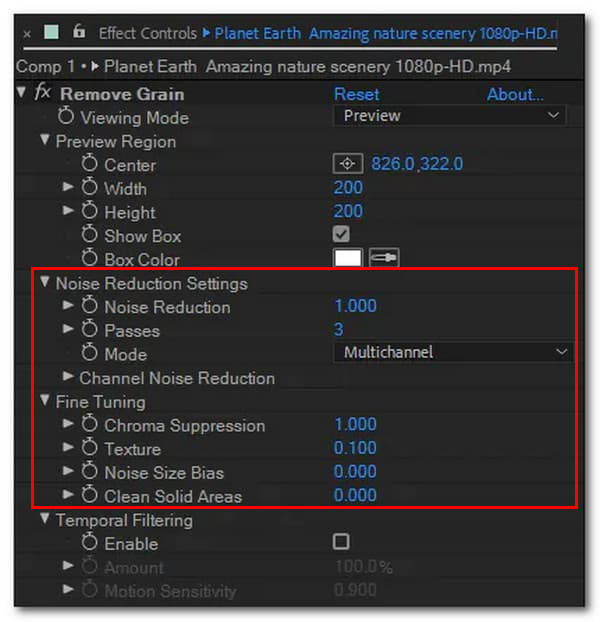The width and height of the screenshot is (600, 622).
Task: Toggle the panel lock icon
Action: pyautogui.click(x=79, y=31)
